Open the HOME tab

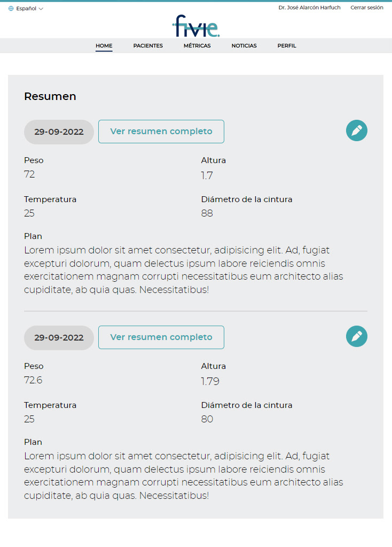(104, 45)
